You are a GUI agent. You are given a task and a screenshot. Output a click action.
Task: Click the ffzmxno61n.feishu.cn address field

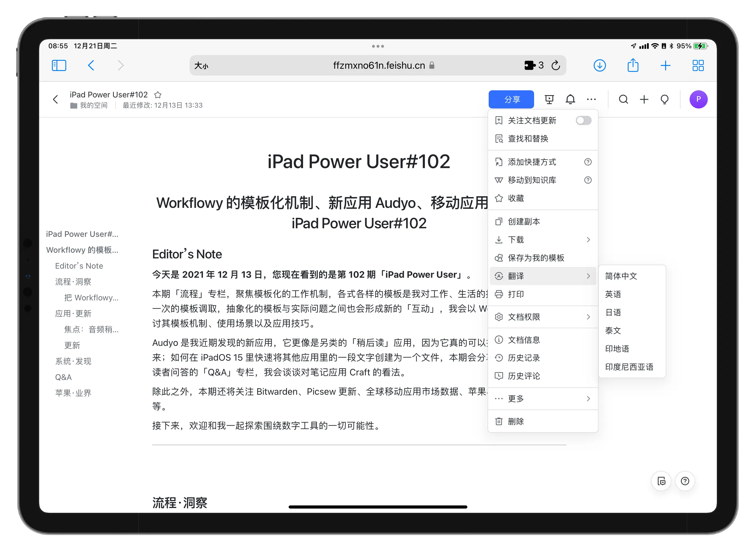coord(378,65)
